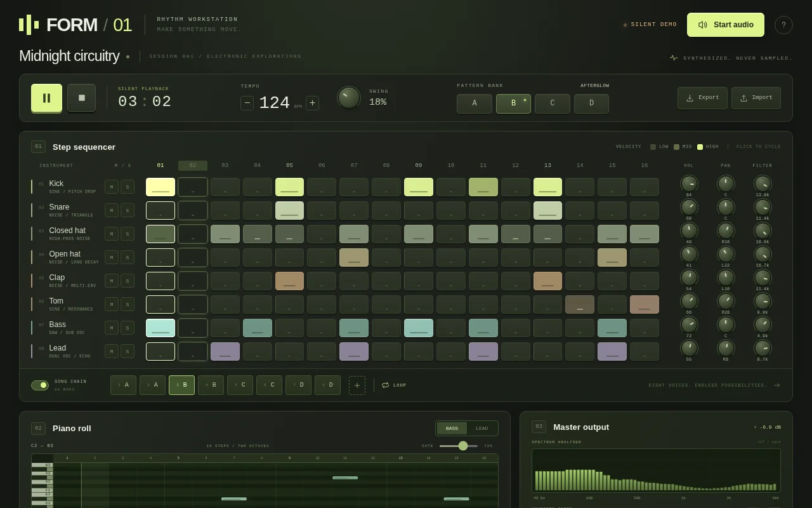Select pattern bank C
Viewport: 812px width, 508px height.
553,104
